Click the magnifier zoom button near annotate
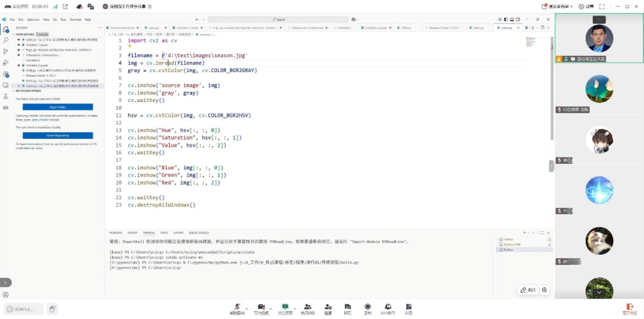The width and height of the screenshot is (644, 319). 544,290
